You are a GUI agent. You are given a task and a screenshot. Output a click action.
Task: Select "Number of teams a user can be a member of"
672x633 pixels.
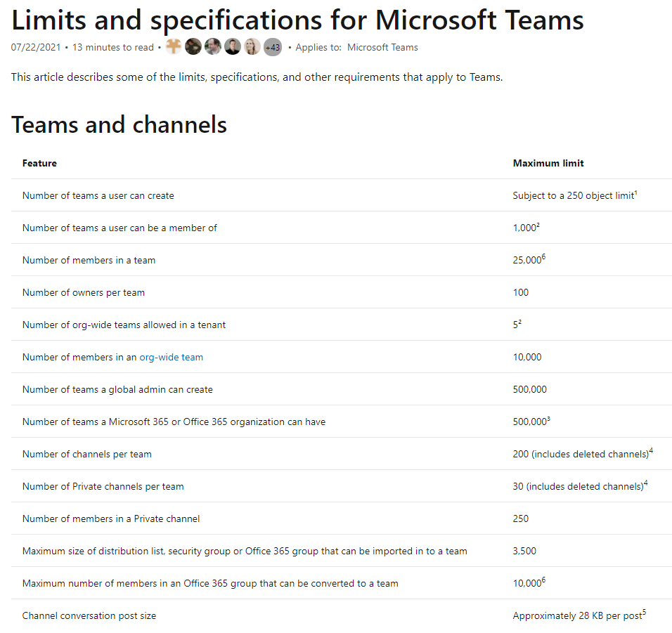(x=119, y=228)
